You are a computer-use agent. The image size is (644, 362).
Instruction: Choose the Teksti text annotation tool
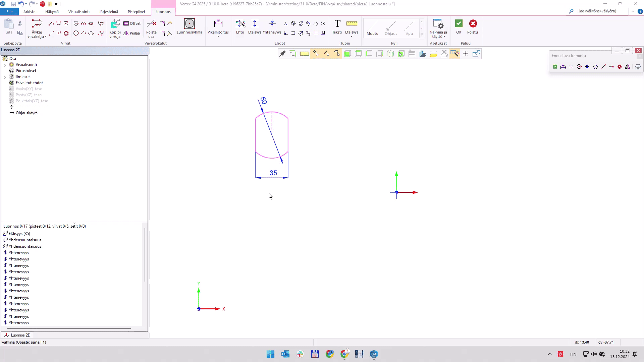coord(337,24)
